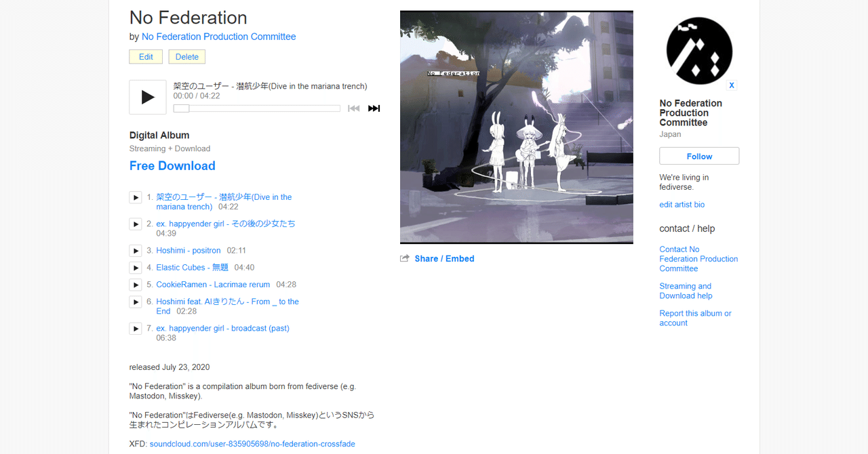Play track 1 架空のユーザー
The width and height of the screenshot is (868, 454).
[136, 197]
